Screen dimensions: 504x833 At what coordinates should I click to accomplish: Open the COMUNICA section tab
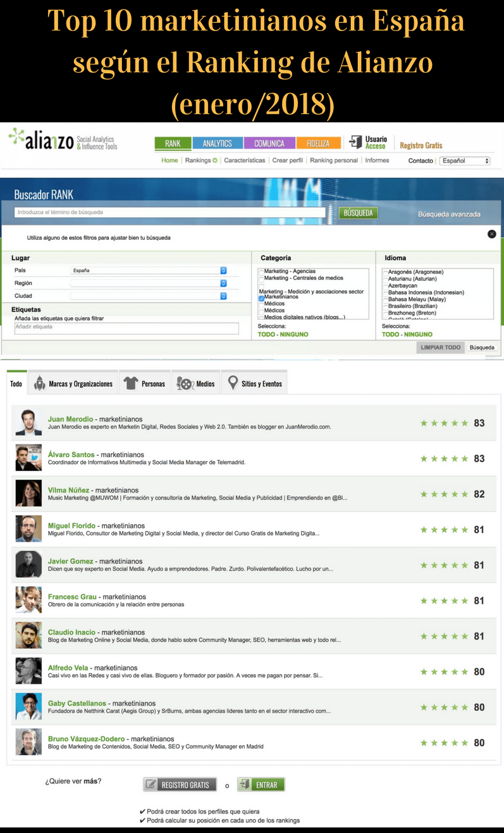pyautogui.click(x=269, y=144)
